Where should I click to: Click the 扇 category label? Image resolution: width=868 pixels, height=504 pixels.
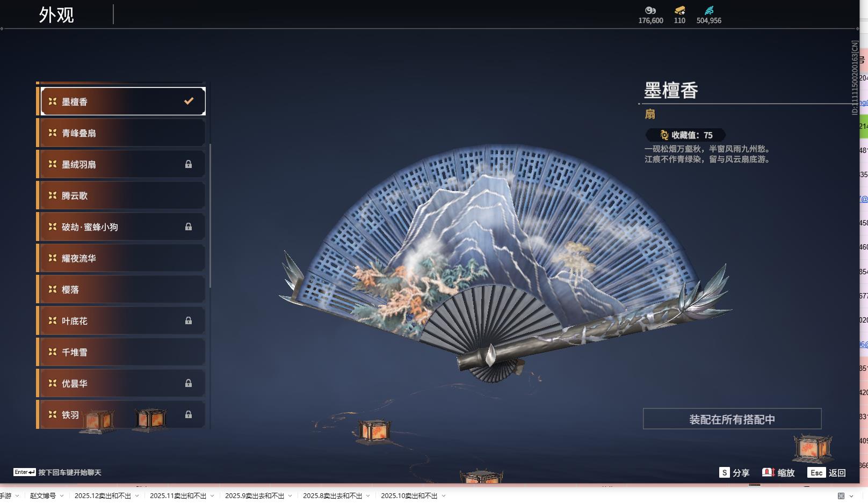click(650, 114)
